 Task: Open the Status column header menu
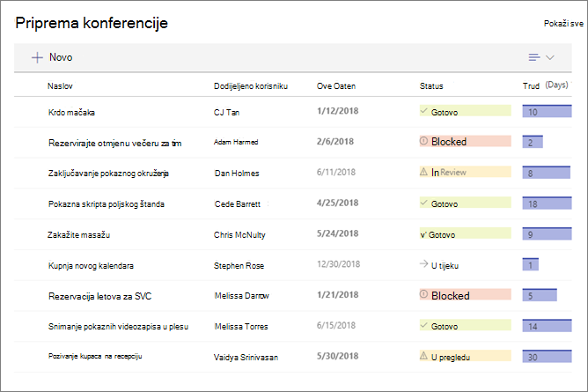(x=431, y=86)
